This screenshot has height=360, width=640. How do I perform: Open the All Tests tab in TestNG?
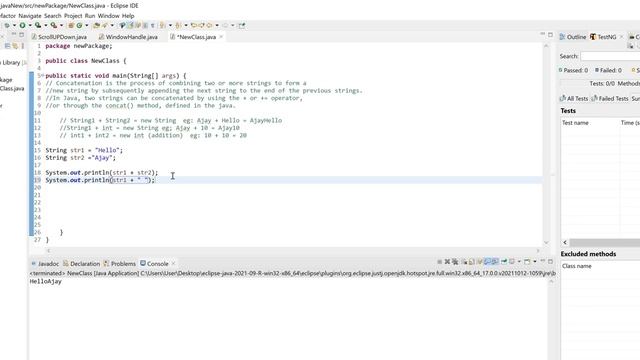[574, 98]
